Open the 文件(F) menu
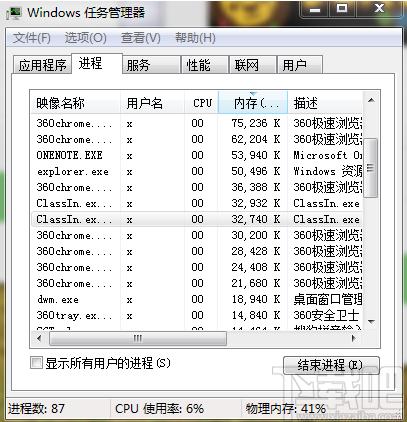Viewport: 407px width, 422px height. 32,38
